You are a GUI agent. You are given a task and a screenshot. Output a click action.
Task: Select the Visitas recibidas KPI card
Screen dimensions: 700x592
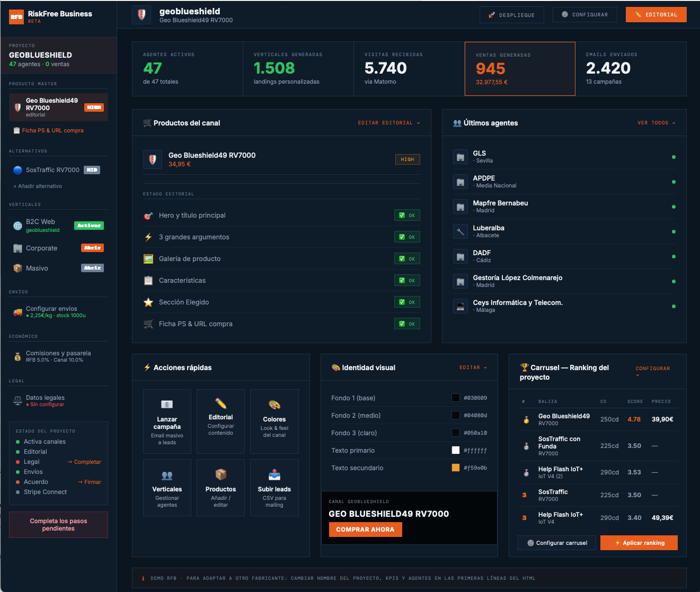[409, 69]
